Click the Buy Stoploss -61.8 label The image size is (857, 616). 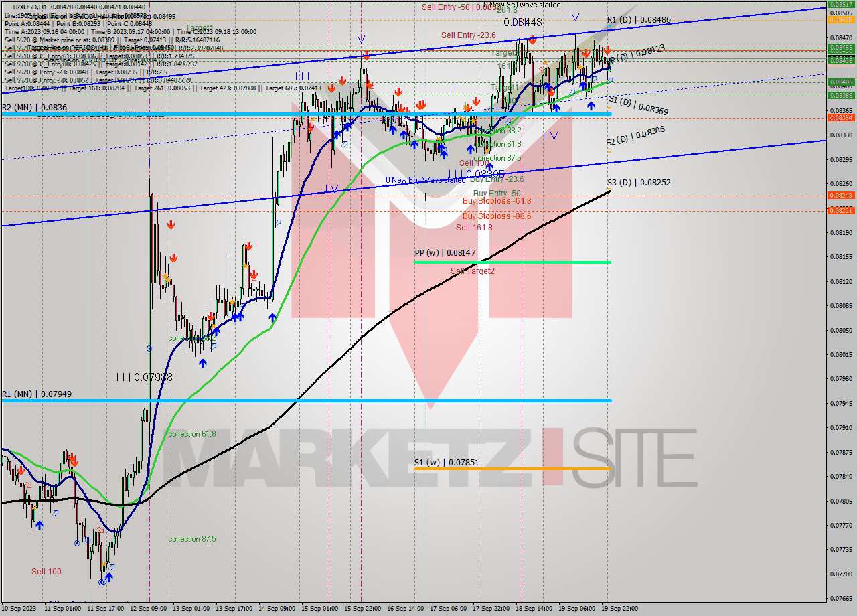(496, 201)
